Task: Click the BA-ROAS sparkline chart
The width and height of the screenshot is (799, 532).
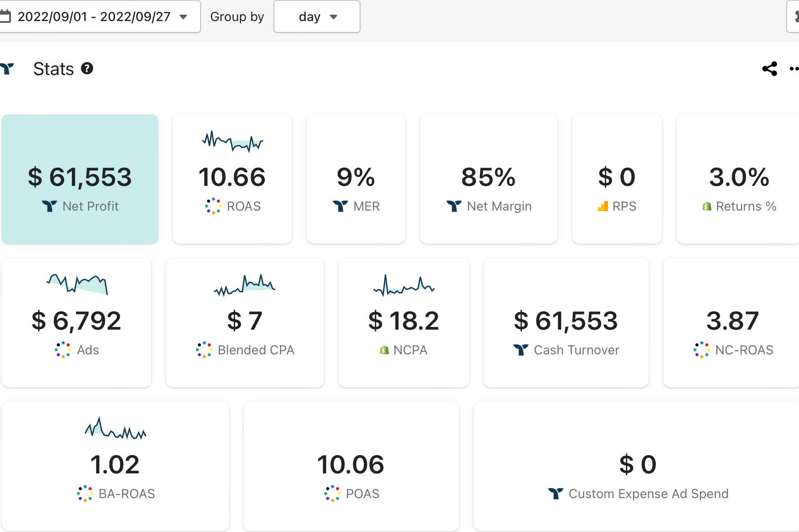Action: pyautogui.click(x=115, y=429)
